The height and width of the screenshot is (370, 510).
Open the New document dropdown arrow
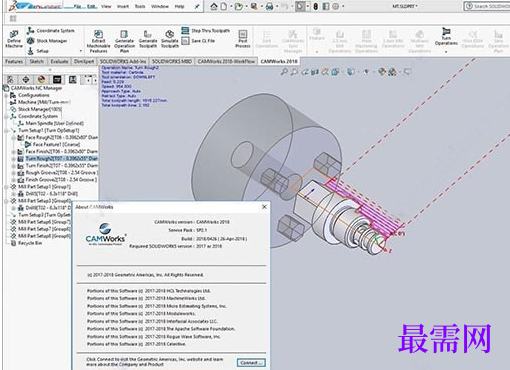(x=231, y=6)
